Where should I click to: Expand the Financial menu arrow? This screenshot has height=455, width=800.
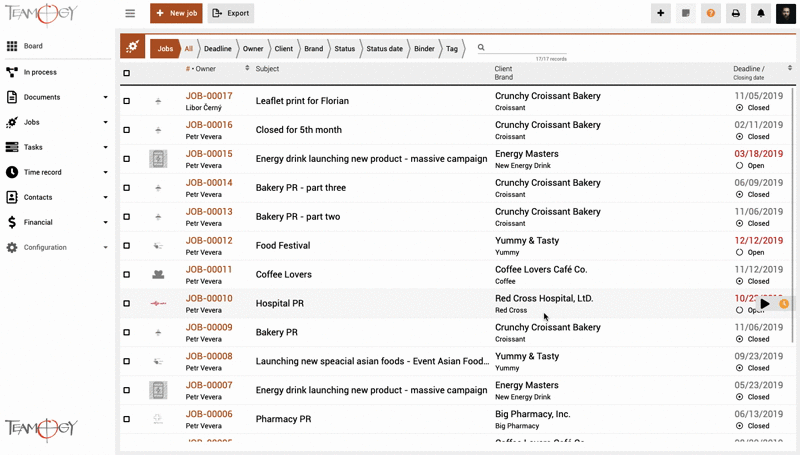click(x=106, y=222)
